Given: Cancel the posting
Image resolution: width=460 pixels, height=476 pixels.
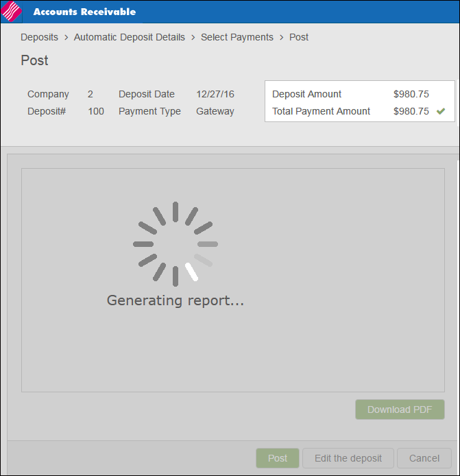Looking at the screenshot, I should 424,458.
